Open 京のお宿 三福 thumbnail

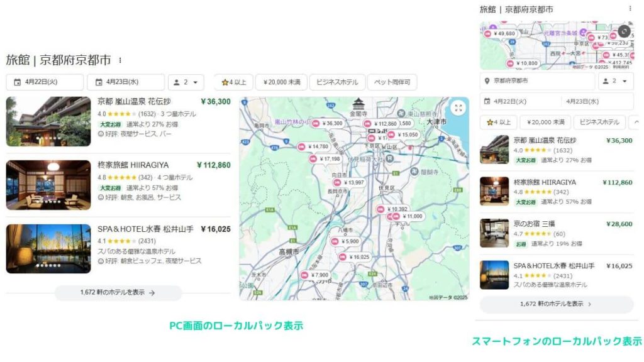(x=494, y=233)
